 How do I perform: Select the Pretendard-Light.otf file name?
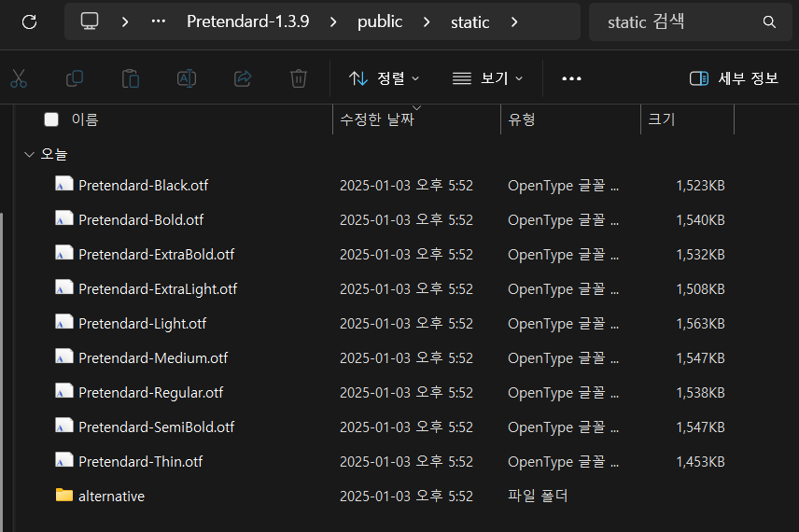tap(142, 324)
